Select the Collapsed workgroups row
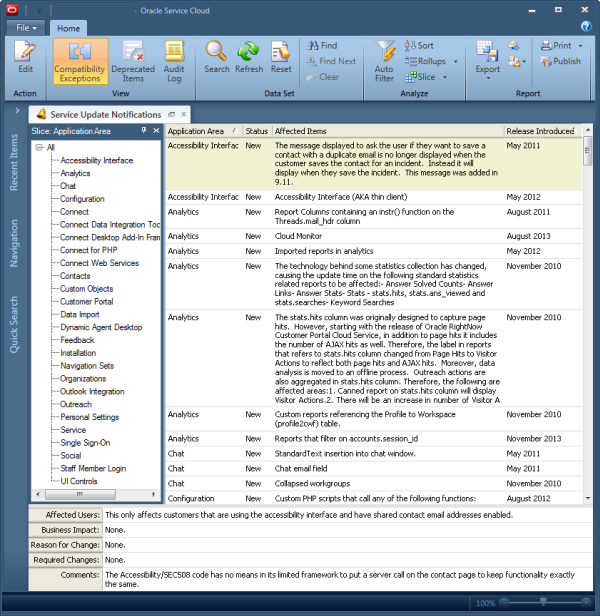Viewport: 600px width, 616px height. [374, 484]
